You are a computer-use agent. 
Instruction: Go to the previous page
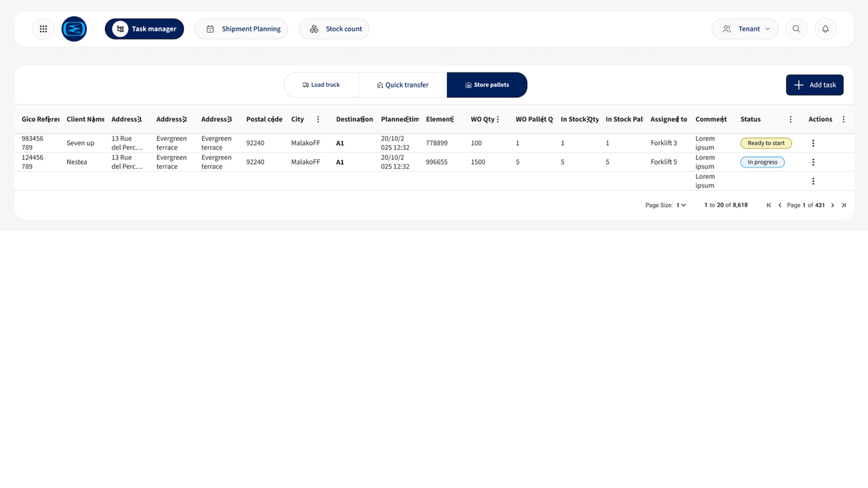(780, 205)
